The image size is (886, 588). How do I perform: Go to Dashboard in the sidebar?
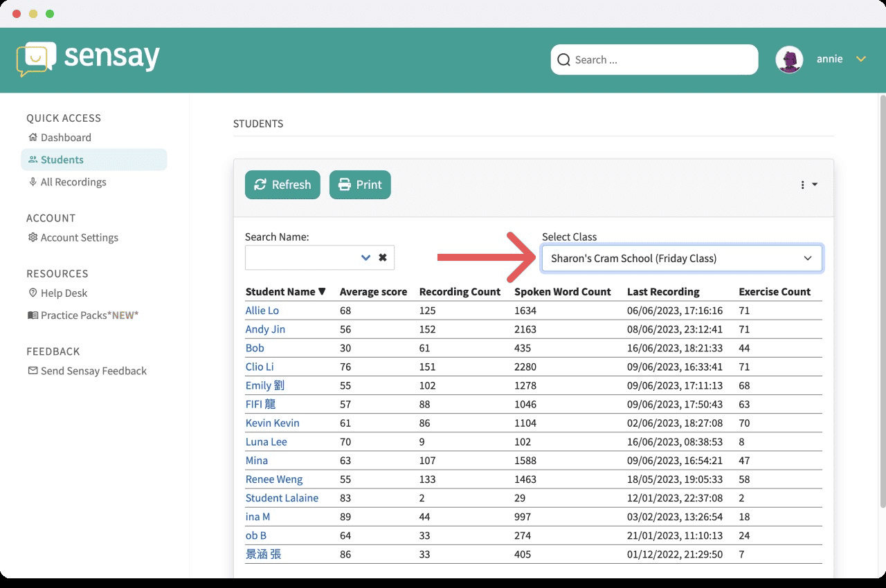coord(66,138)
